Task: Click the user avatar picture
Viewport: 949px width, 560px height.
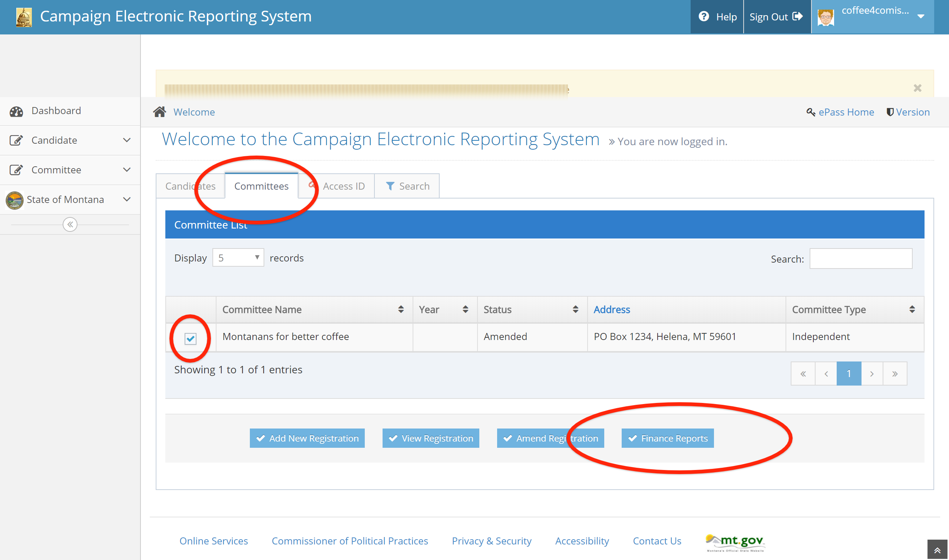Action: [826, 17]
